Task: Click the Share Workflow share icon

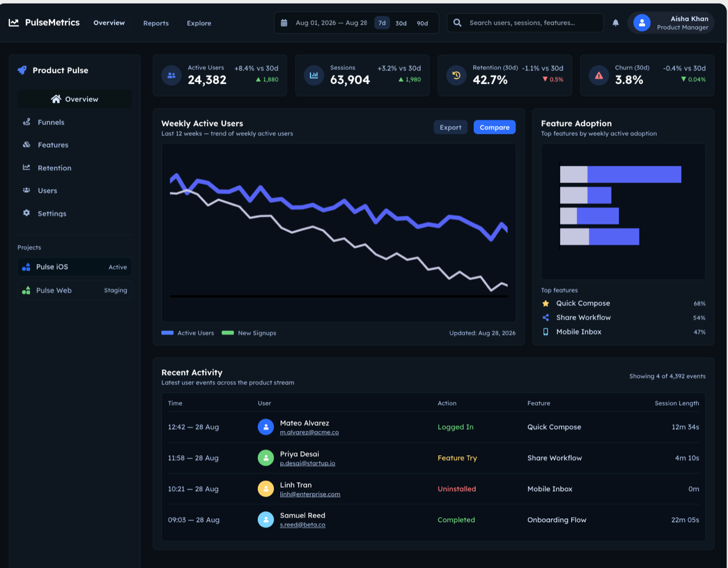Action: (545, 318)
